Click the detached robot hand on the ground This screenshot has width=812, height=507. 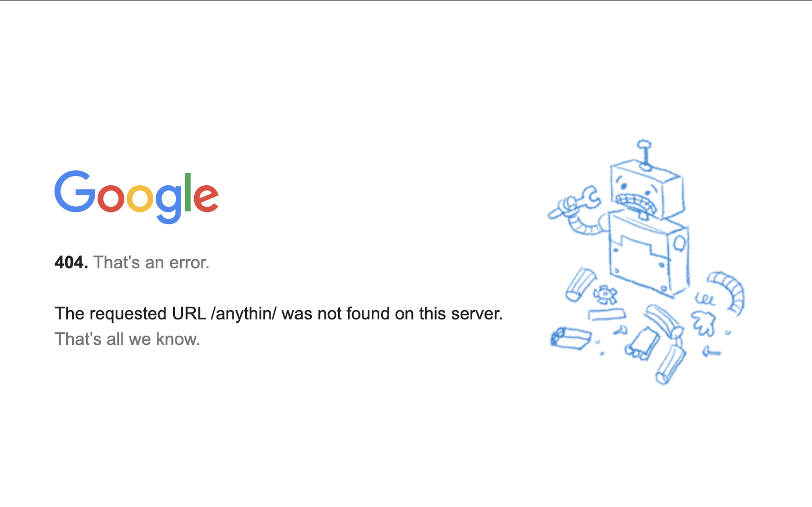point(703,322)
